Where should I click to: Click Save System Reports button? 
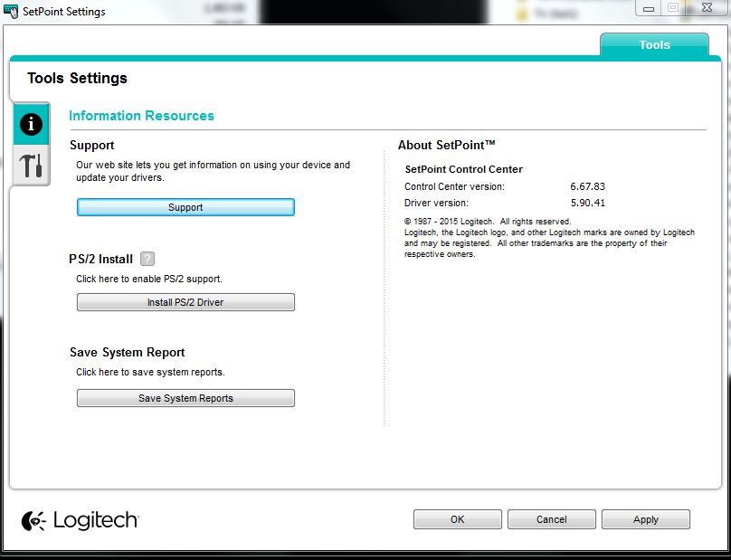tap(185, 398)
